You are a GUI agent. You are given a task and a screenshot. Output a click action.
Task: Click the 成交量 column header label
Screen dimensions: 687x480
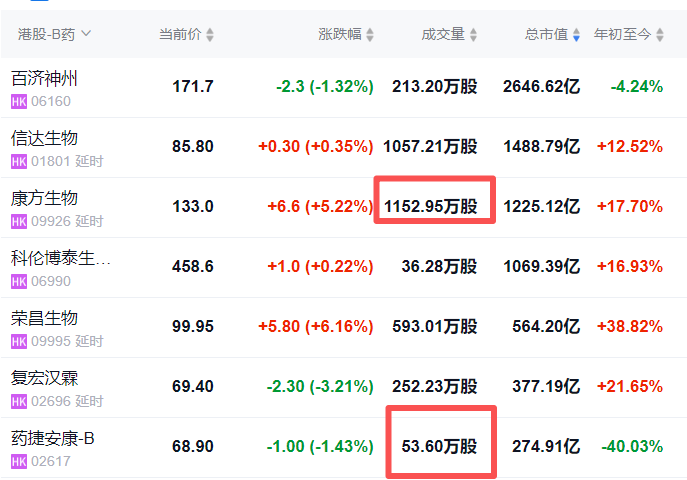pyautogui.click(x=442, y=34)
